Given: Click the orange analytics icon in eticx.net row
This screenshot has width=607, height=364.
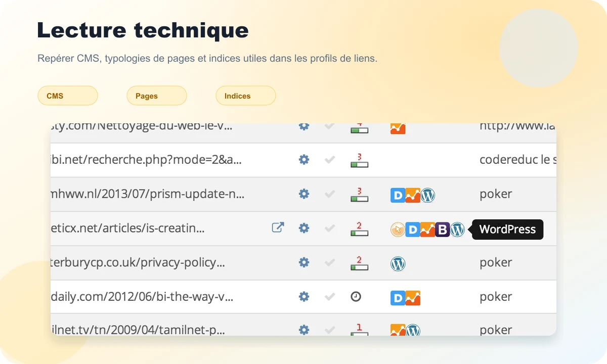Looking at the screenshot, I should [428, 230].
